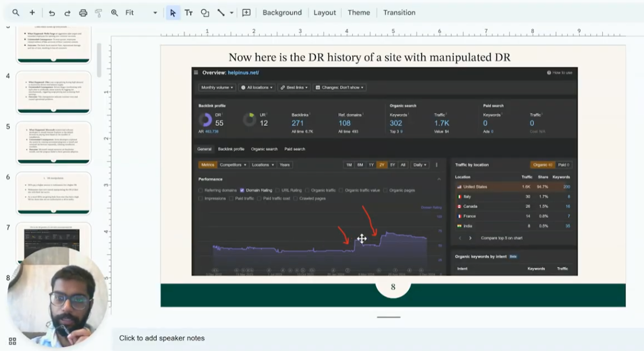The image size is (644, 351).
Task: Click the search menus magnifier icon
Action: click(x=16, y=12)
